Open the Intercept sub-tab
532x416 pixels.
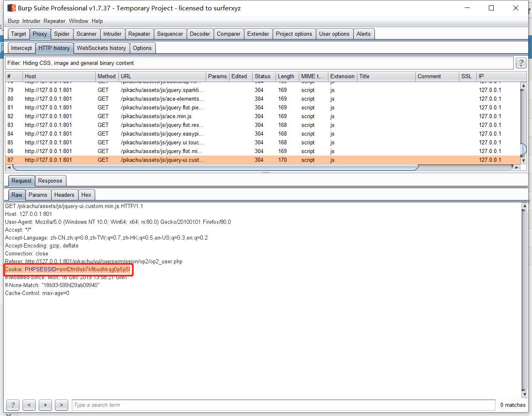[22, 48]
